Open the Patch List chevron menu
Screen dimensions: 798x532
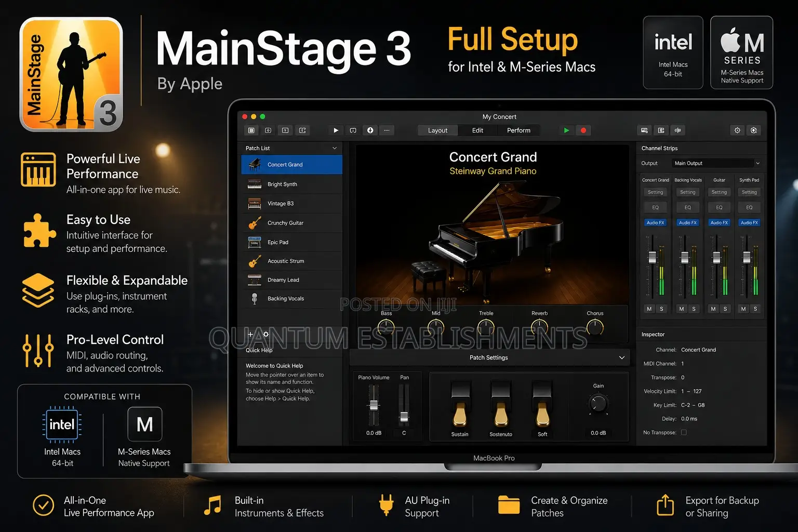coord(335,148)
